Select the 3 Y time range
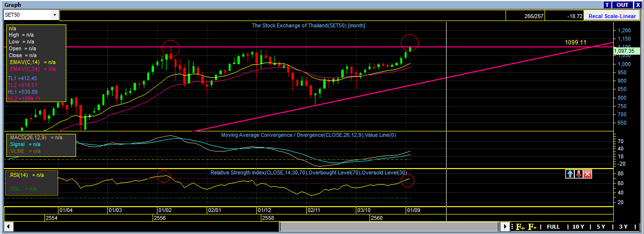This screenshot has height=234, width=644. click(x=623, y=227)
